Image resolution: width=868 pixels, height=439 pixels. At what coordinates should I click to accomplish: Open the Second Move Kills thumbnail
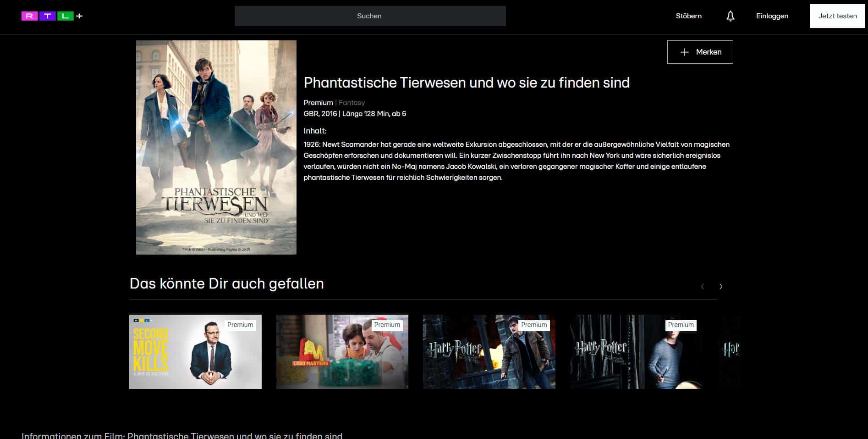click(195, 352)
